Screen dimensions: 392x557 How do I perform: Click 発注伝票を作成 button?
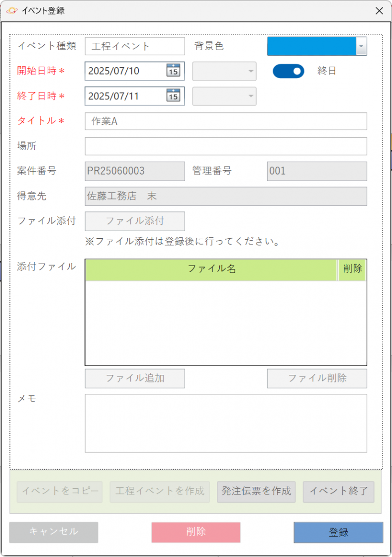(x=256, y=491)
